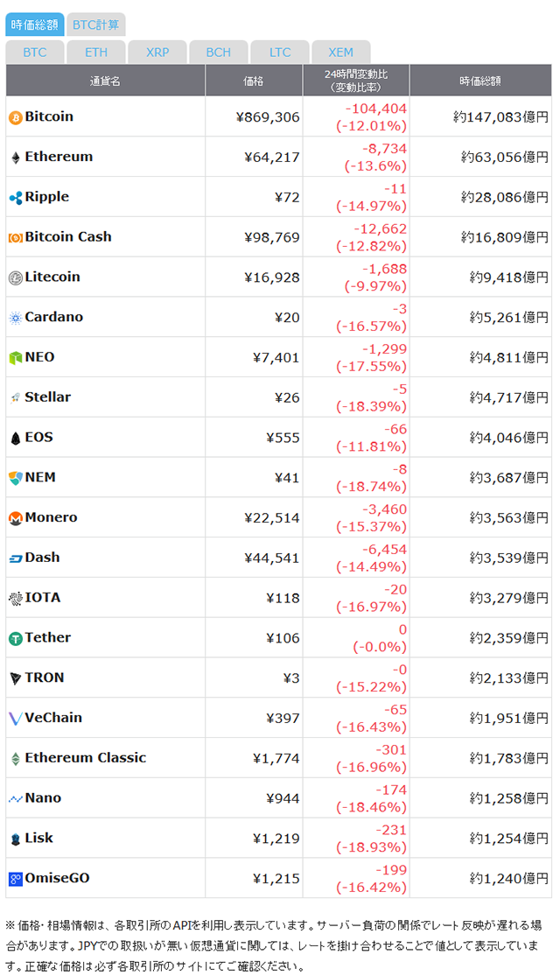Viewport: 560px width, 976px height.
Task: Click the Ethereum diamond icon
Action: pyautogui.click(x=15, y=158)
